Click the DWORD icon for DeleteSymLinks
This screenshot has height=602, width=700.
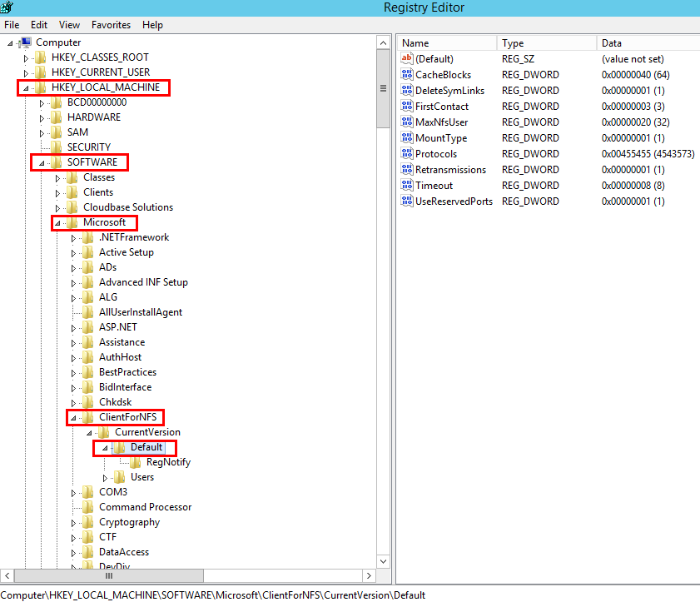(407, 90)
